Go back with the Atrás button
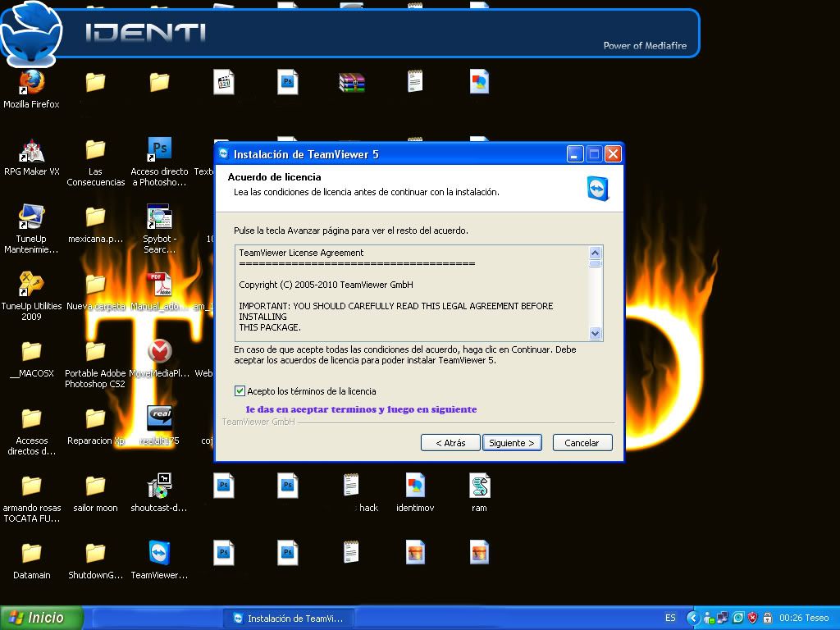Viewport: 840px width, 630px height. click(450, 442)
